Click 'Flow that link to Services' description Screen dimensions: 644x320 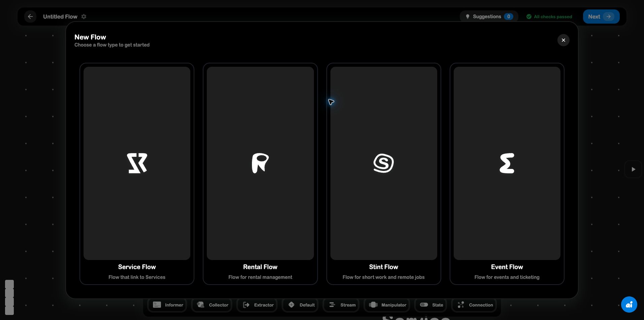(137, 277)
